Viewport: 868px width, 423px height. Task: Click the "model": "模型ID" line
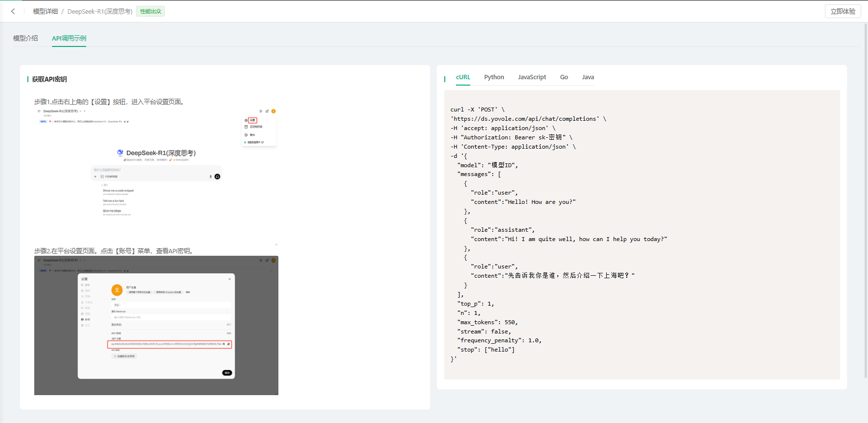(487, 165)
